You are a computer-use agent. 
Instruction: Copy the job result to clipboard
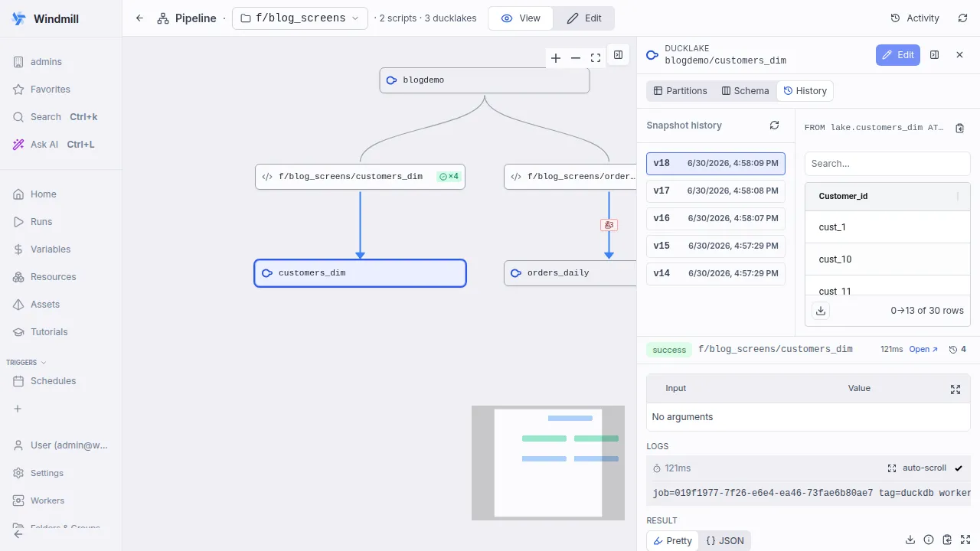[947, 540]
